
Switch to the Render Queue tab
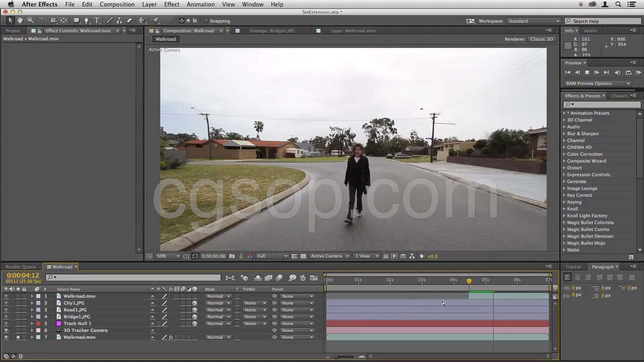(21, 267)
